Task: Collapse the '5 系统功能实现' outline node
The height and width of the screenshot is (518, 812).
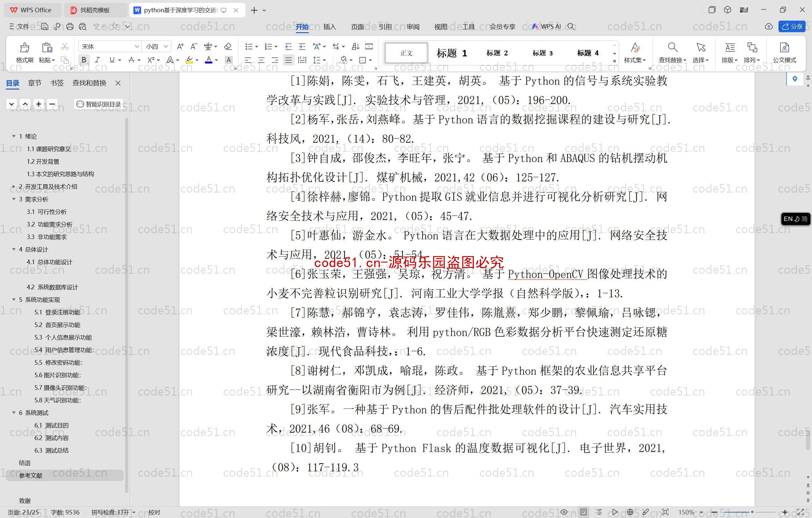Action: click(14, 300)
